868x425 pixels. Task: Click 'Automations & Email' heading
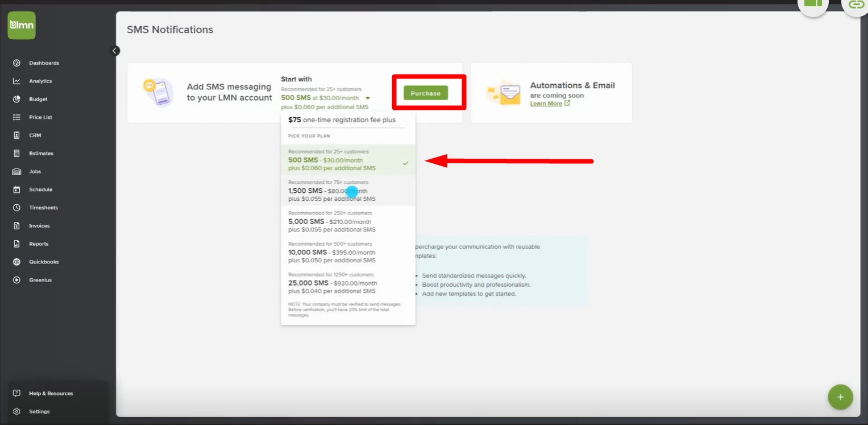[x=572, y=85]
